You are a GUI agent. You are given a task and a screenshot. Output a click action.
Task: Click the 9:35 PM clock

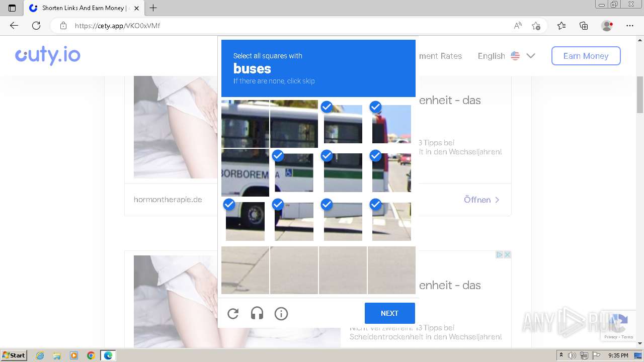click(x=618, y=355)
